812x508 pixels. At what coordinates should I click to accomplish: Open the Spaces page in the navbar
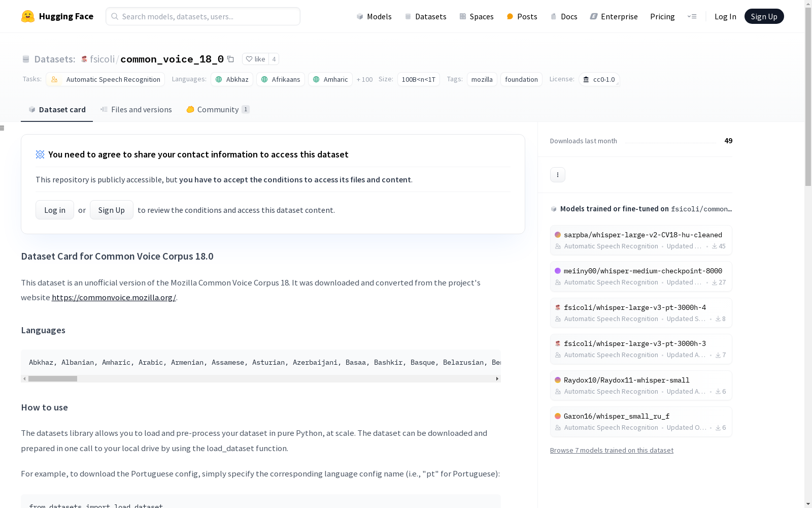[x=476, y=16]
